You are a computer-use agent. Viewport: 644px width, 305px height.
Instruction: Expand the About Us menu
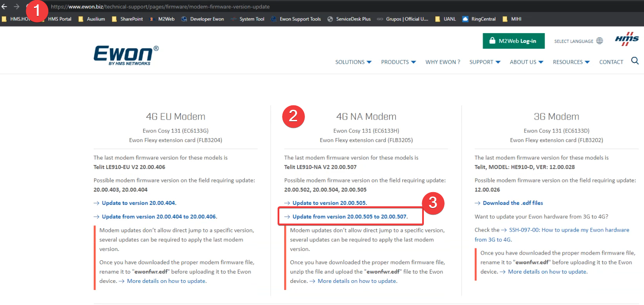(x=526, y=62)
